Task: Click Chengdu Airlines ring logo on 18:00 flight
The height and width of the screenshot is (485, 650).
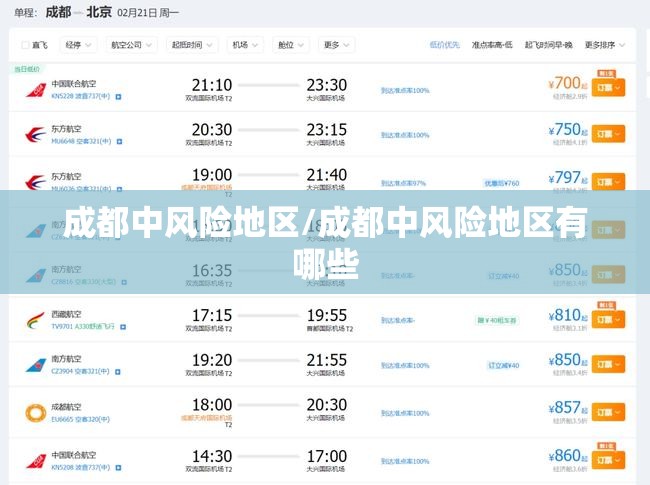Action: coord(36,413)
